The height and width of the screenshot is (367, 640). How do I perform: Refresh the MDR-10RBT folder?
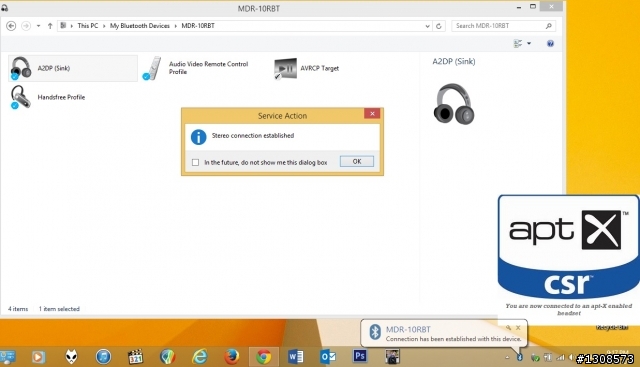[439, 26]
